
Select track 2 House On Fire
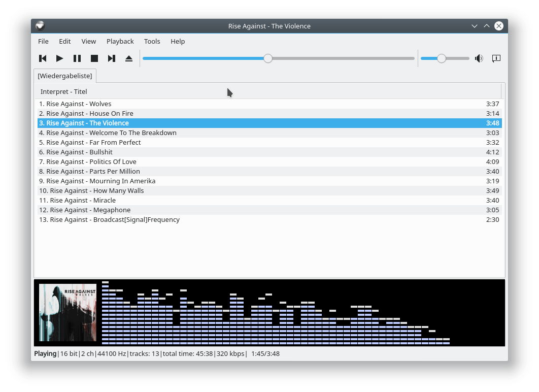[x=269, y=113]
